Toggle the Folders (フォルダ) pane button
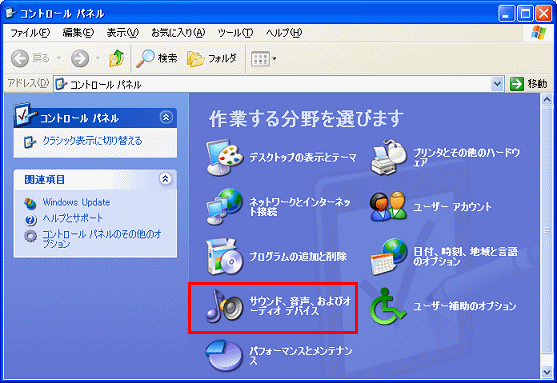 click(212, 58)
